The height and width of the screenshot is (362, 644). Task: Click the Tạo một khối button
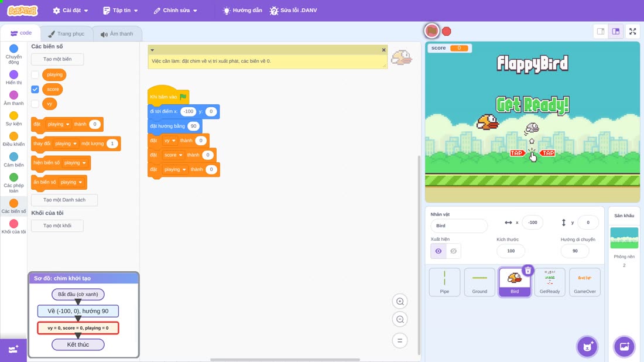57,226
